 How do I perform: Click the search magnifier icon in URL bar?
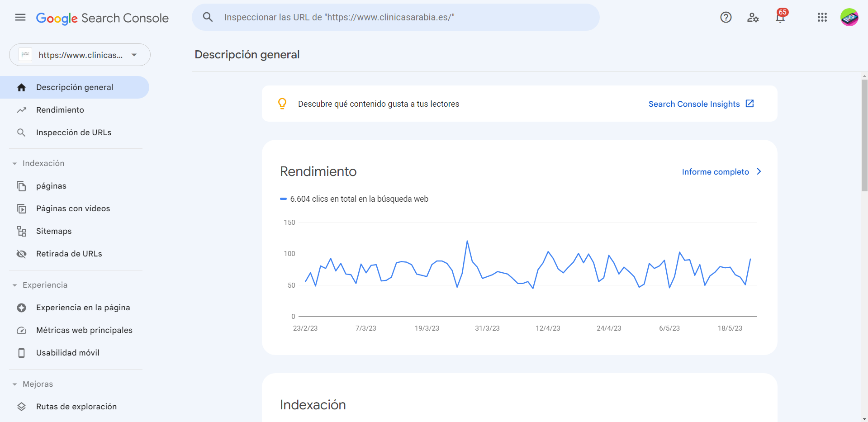click(x=208, y=17)
